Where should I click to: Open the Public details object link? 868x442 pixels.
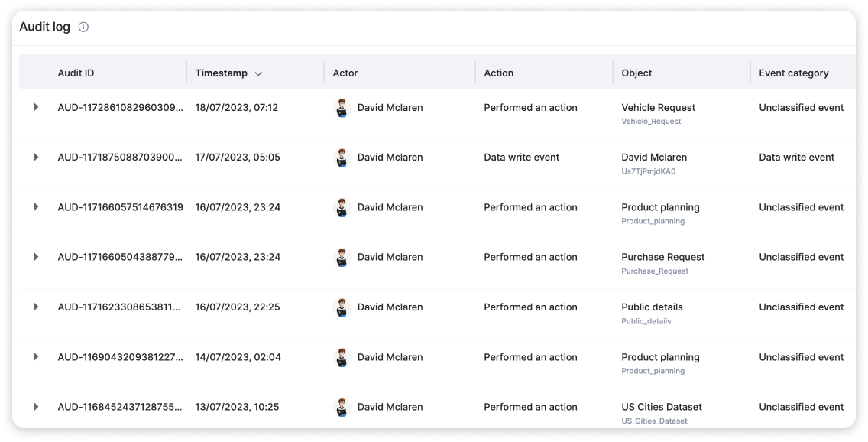coord(652,307)
